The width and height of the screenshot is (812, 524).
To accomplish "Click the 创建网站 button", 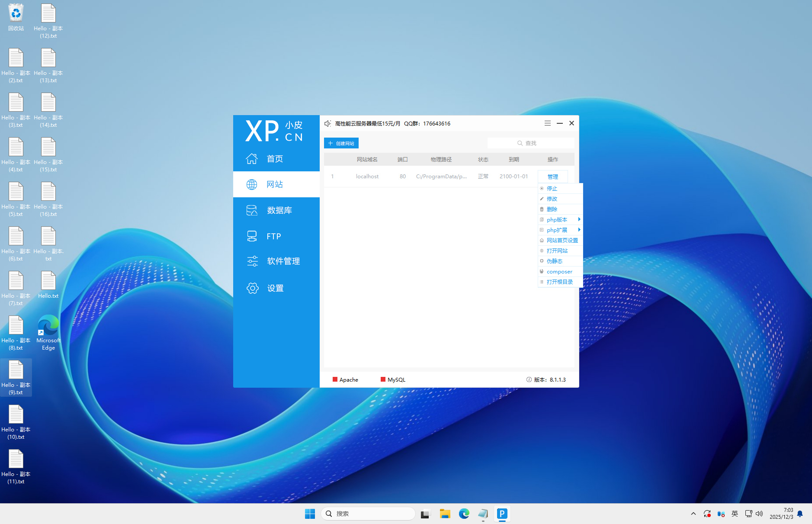I will 341,143.
